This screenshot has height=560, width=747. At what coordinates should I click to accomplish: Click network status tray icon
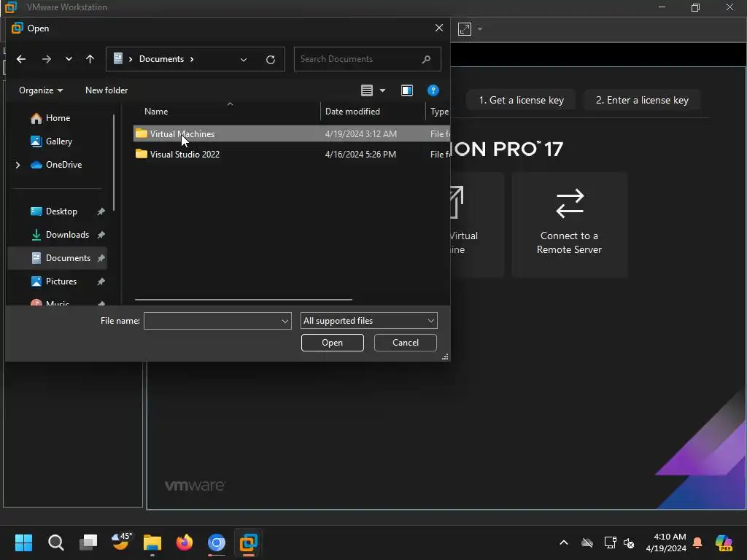pos(611,542)
